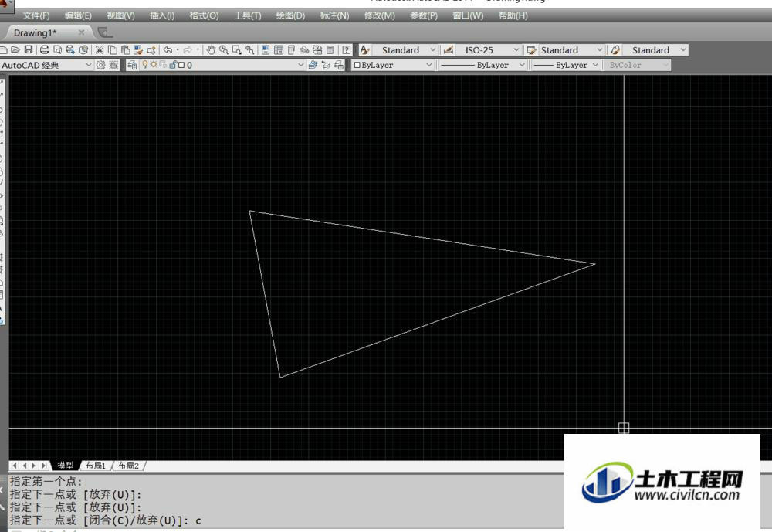This screenshot has height=532, width=772.
Task: Expand the ByLayer lineweight dropdown
Action: pos(594,65)
